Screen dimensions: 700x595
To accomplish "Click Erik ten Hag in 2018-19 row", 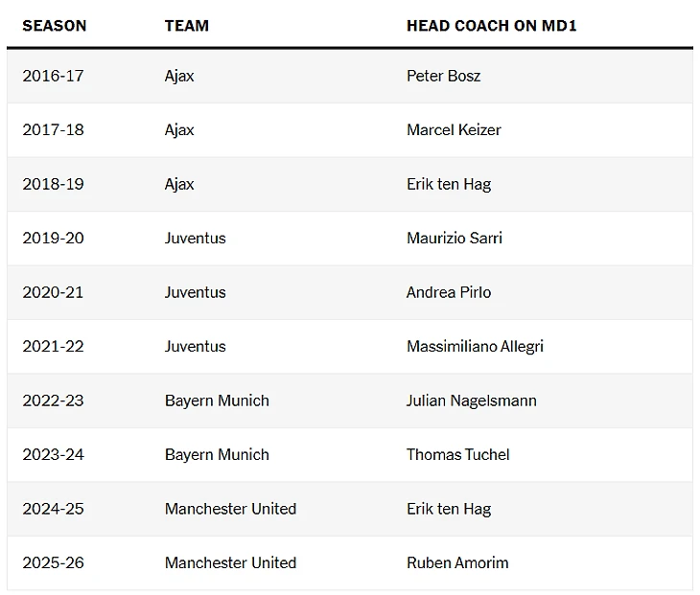I will tap(449, 184).
